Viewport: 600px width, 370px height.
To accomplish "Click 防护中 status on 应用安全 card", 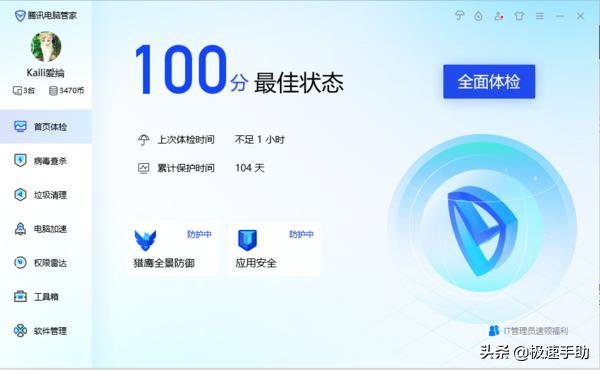I will click(x=301, y=234).
